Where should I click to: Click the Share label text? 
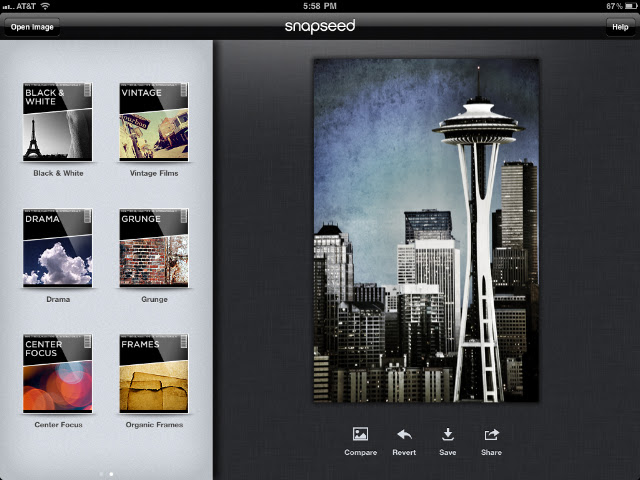pos(491,452)
